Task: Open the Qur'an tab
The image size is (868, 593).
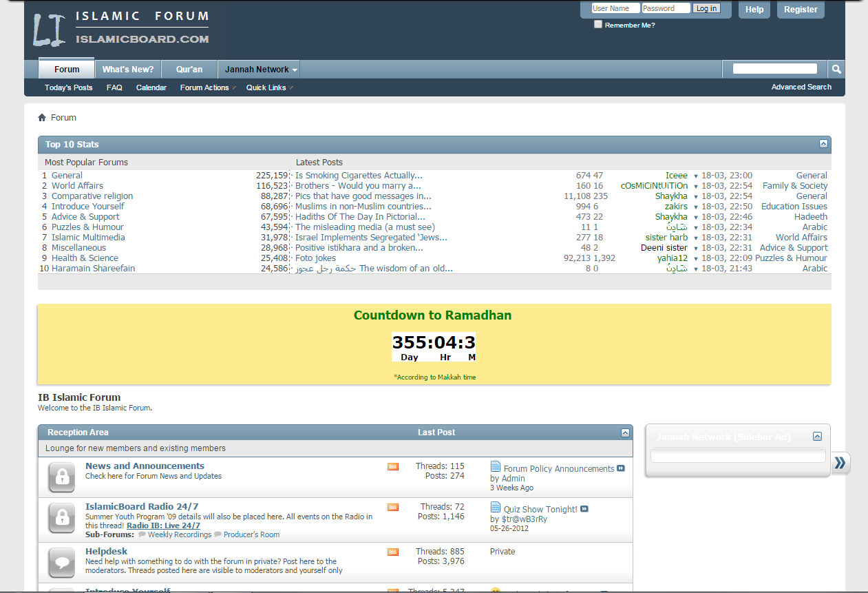Action: pyautogui.click(x=189, y=70)
